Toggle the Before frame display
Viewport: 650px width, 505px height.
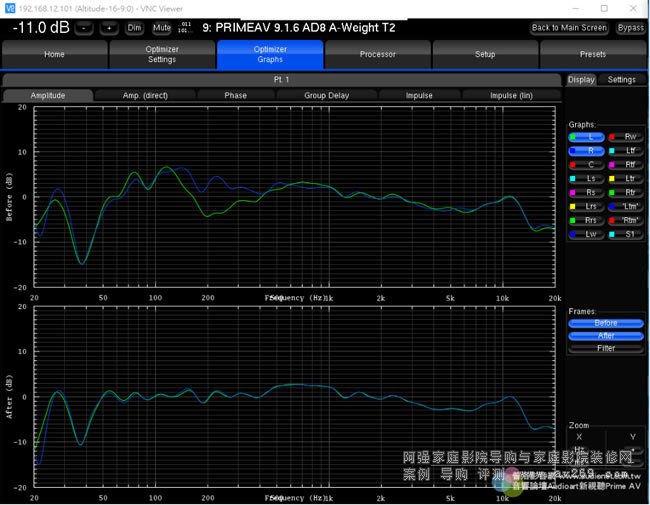[x=606, y=323]
